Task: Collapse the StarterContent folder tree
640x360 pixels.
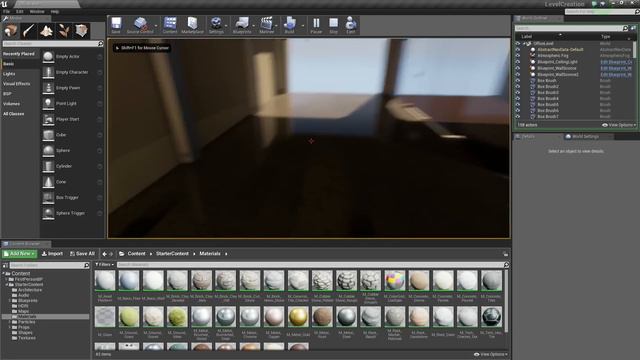Action: point(7,284)
